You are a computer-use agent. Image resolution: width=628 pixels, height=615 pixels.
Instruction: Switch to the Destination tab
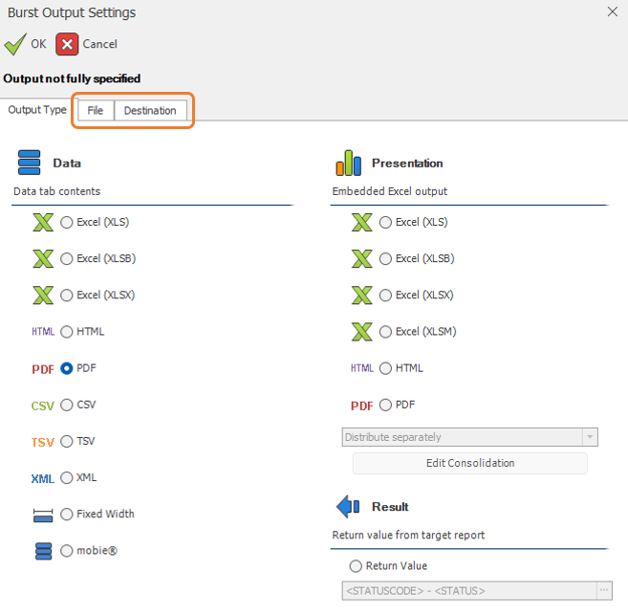150,111
